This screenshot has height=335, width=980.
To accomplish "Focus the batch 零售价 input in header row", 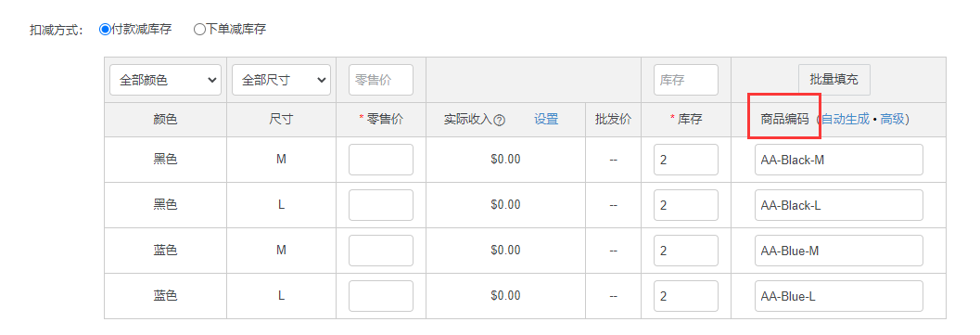I will 381,80.
